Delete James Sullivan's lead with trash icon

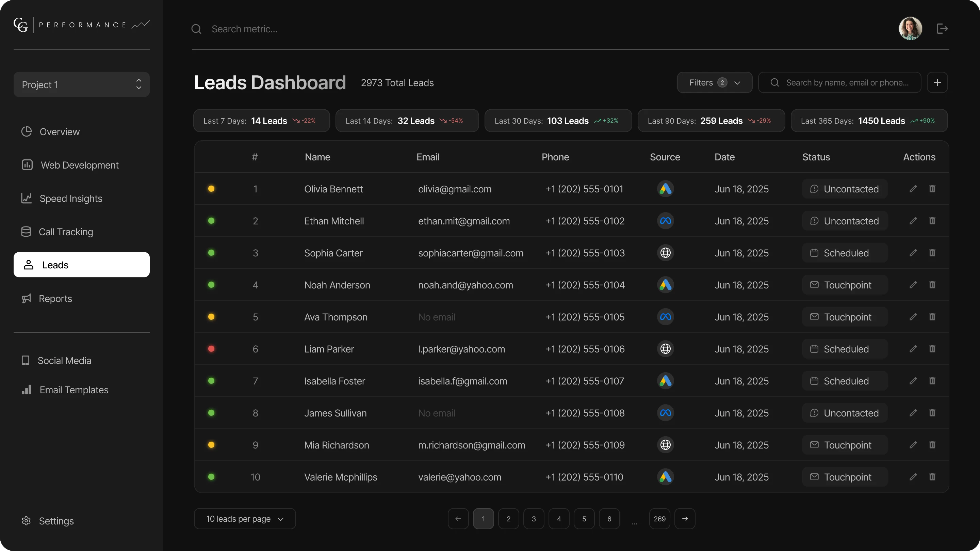tap(932, 413)
